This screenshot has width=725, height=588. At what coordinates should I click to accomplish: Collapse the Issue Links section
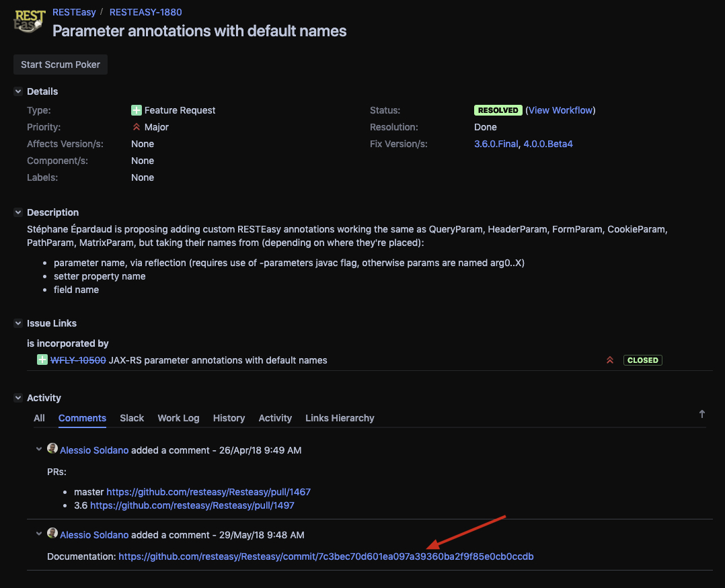pos(18,323)
